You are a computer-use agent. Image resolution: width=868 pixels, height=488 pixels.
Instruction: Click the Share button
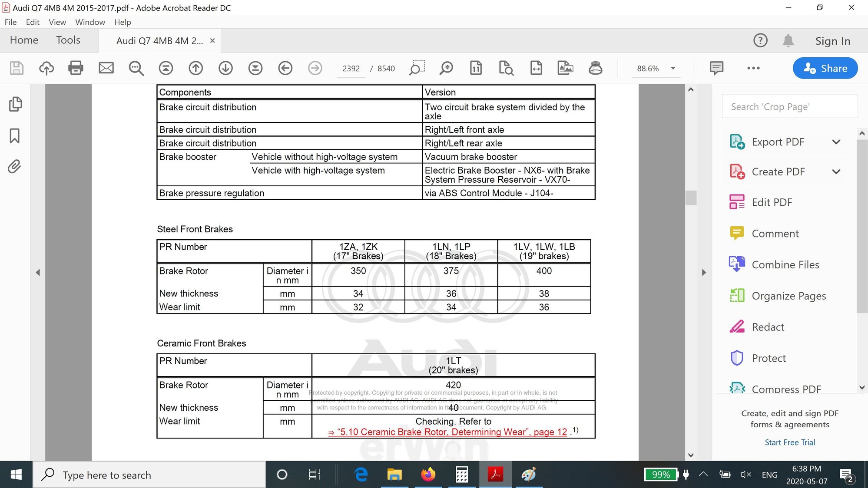[x=825, y=68]
